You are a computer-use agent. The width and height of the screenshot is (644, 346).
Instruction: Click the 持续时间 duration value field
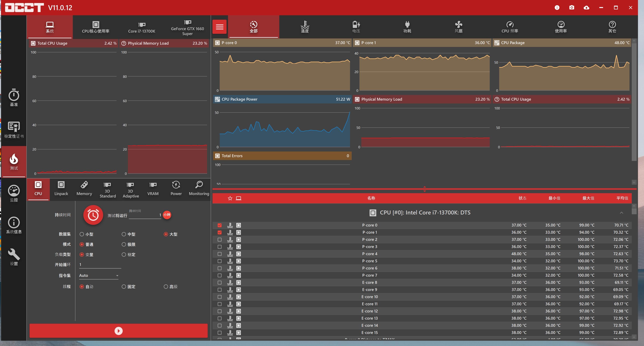coord(145,215)
